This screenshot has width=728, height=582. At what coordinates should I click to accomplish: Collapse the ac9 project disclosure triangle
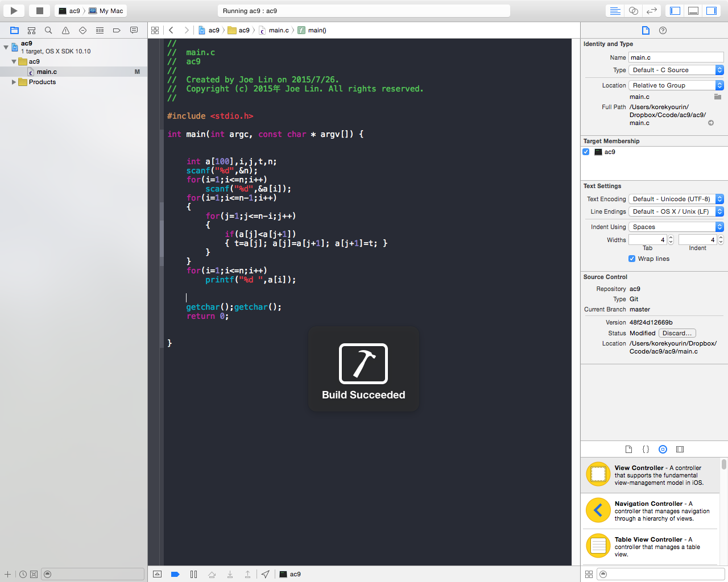[6, 47]
